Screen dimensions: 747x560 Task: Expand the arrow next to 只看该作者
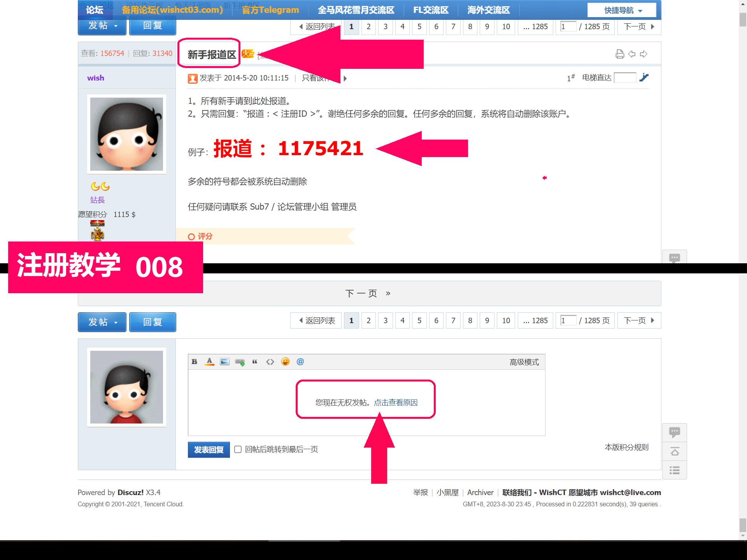[x=345, y=79]
